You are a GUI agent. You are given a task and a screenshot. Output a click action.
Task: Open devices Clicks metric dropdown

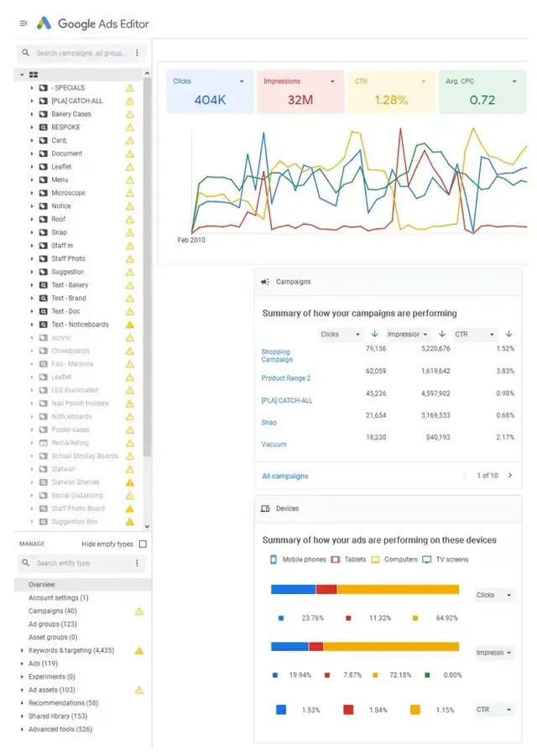tap(494, 595)
